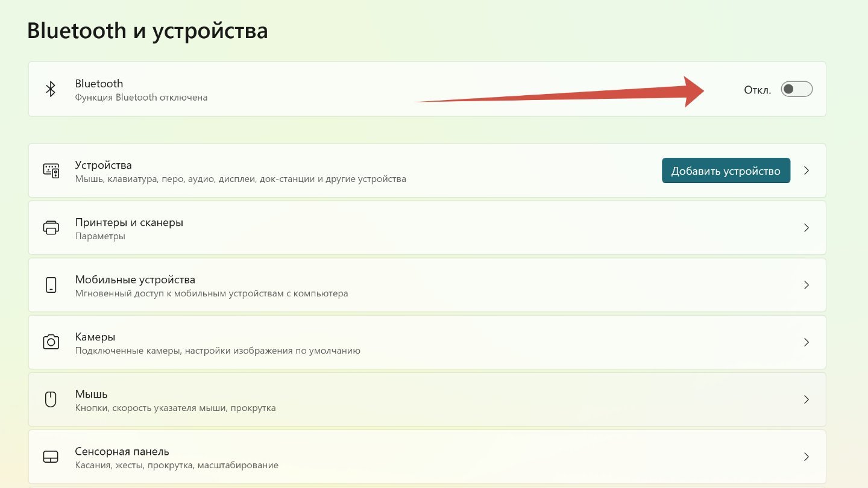Click the printer icon for Принтеры и сканеры
Image resolution: width=868 pixels, height=488 pixels.
[x=51, y=228]
